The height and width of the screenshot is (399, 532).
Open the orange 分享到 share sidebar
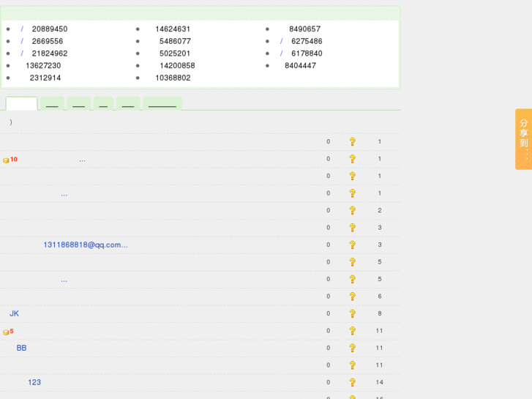pyautogui.click(x=523, y=139)
